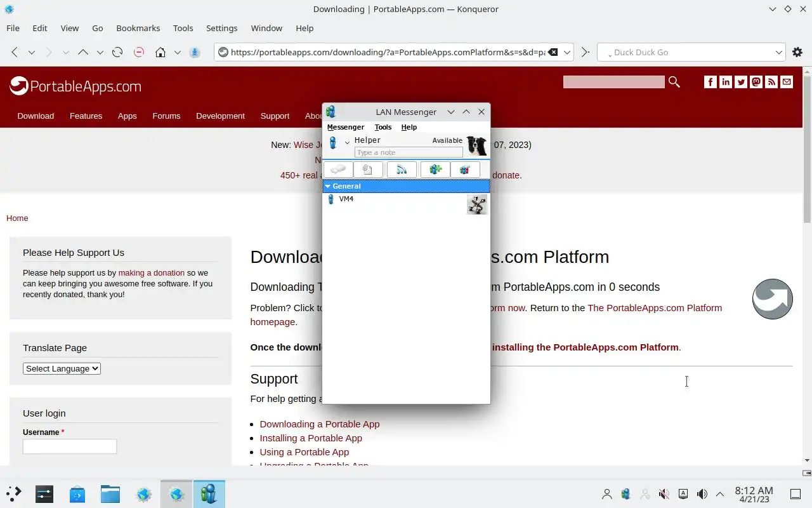Click the taskbar clock showing 8:12 AM
Screen dimensions: 812x508
pyautogui.click(x=754, y=494)
